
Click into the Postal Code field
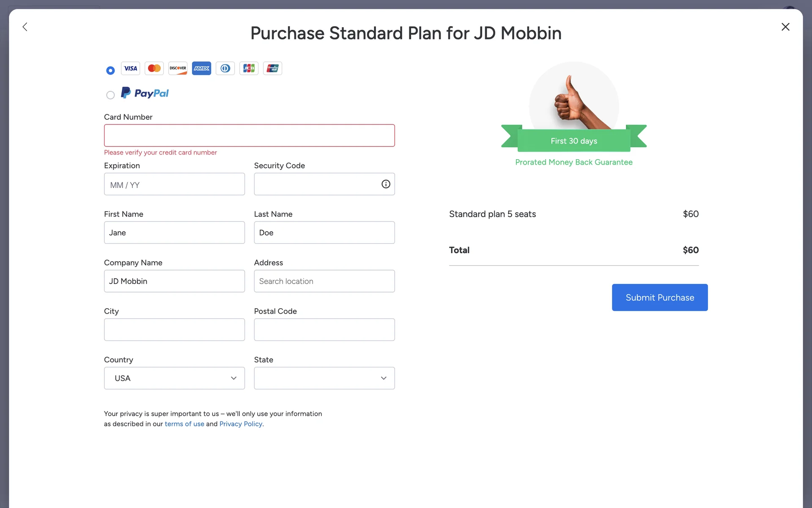(324, 330)
